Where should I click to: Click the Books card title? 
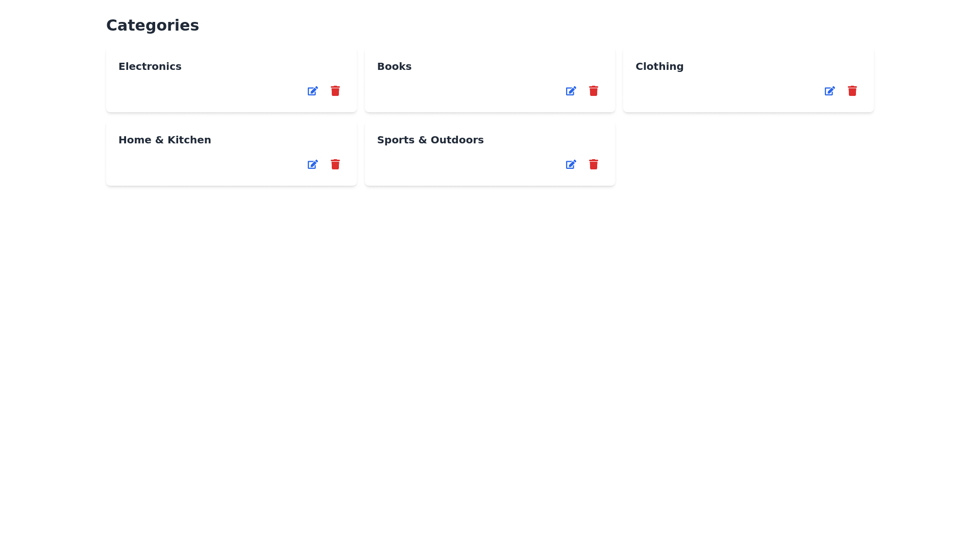tap(394, 66)
